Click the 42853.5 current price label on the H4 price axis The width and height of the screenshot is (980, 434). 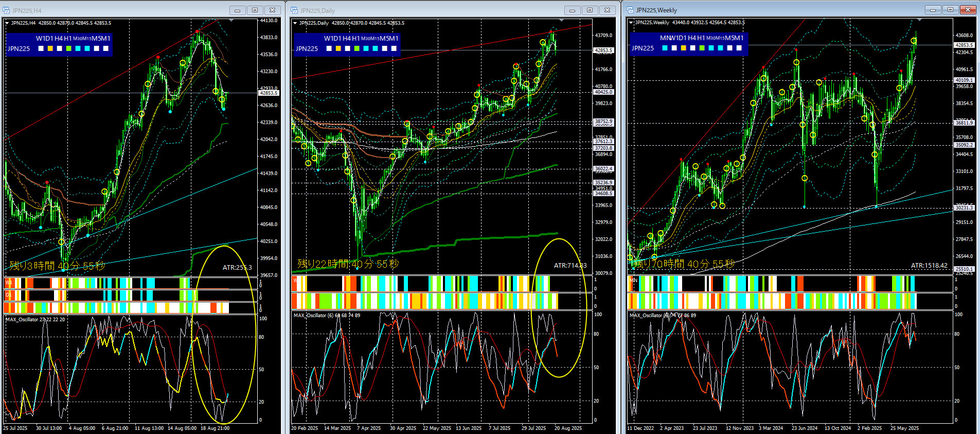(x=269, y=93)
